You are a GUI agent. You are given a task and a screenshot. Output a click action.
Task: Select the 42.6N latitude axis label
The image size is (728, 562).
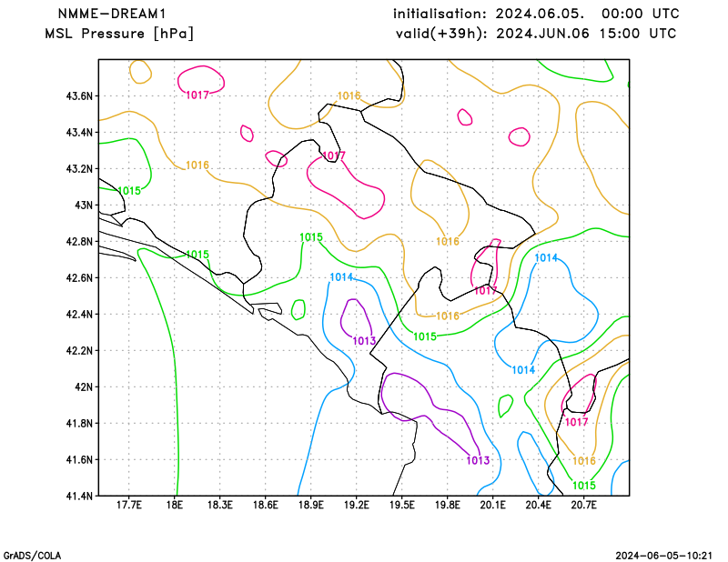pyautogui.click(x=79, y=278)
